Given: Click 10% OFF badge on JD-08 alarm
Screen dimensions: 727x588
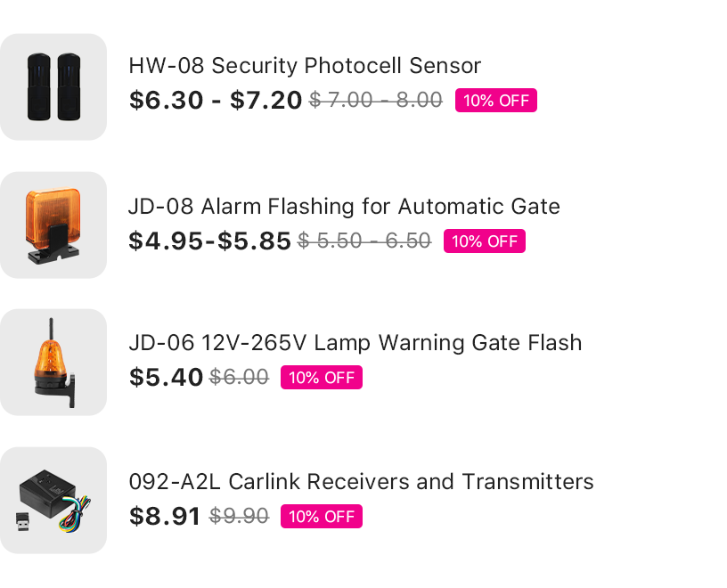Looking at the screenshot, I should tap(485, 241).
